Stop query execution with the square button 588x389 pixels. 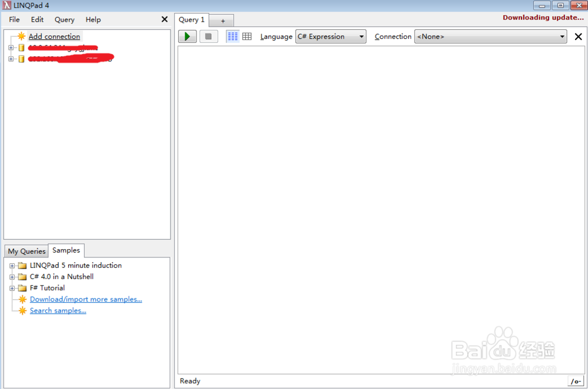(209, 36)
